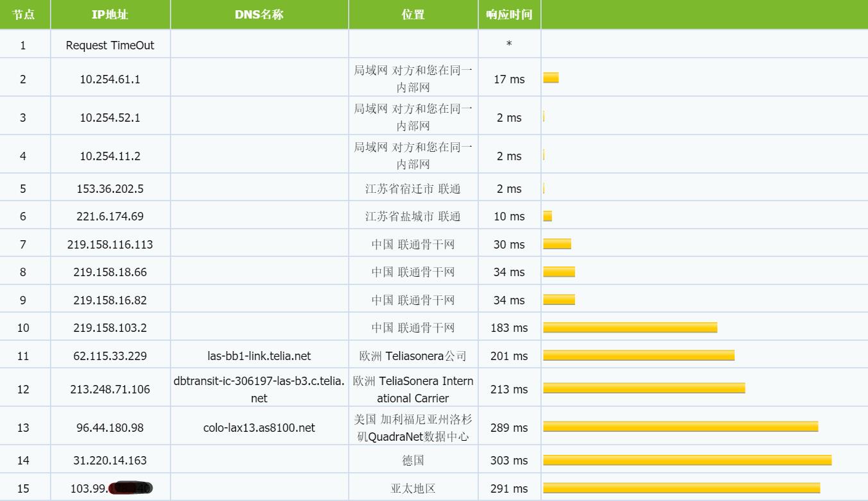
Task: Select IP address 219.158.16.82
Action: click(x=110, y=300)
